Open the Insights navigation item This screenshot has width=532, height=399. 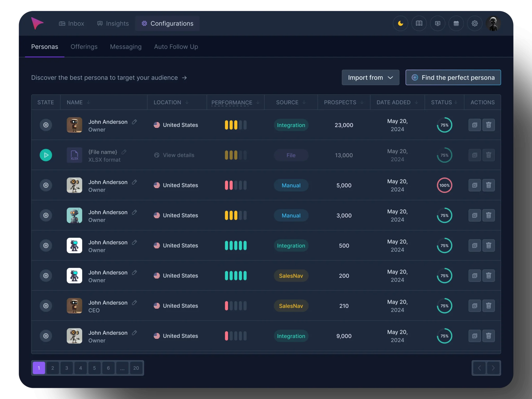click(x=113, y=23)
